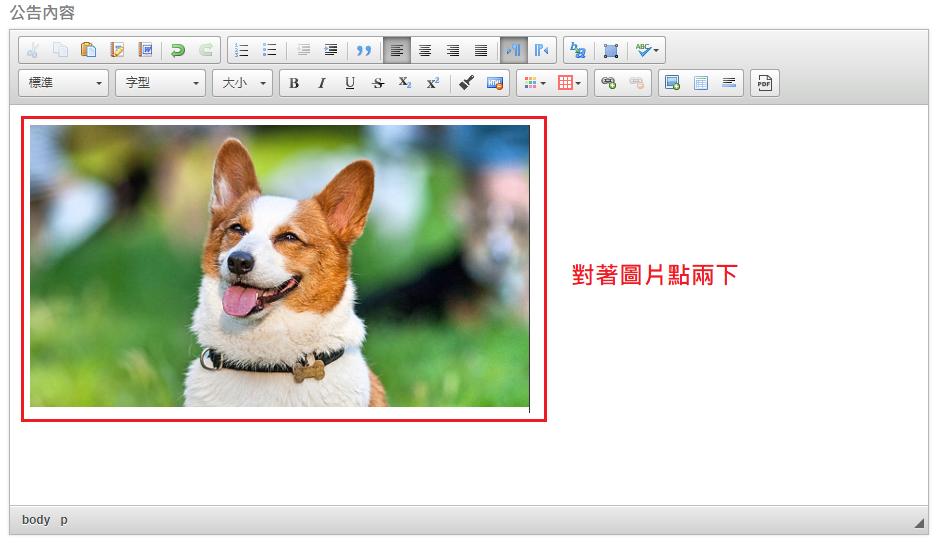This screenshot has width=939, height=543.
Task: Open the text color picker dropdown
Action: click(x=532, y=83)
